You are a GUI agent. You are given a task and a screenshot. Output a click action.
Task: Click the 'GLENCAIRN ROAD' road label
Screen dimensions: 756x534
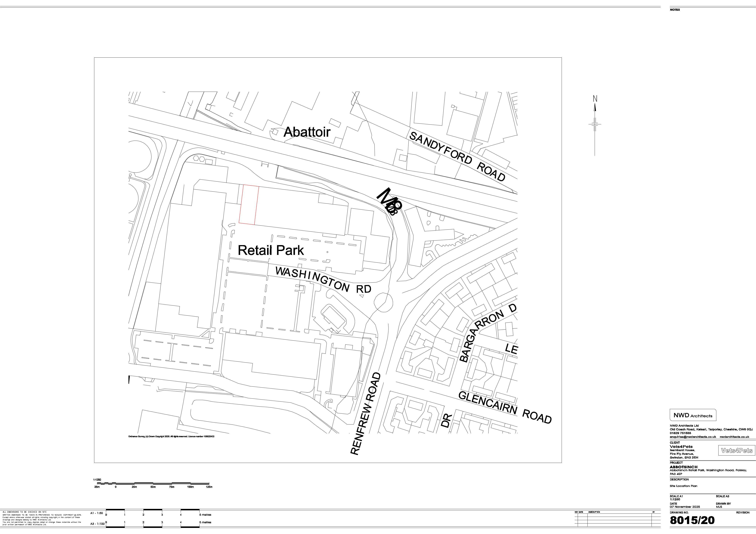[x=505, y=407]
